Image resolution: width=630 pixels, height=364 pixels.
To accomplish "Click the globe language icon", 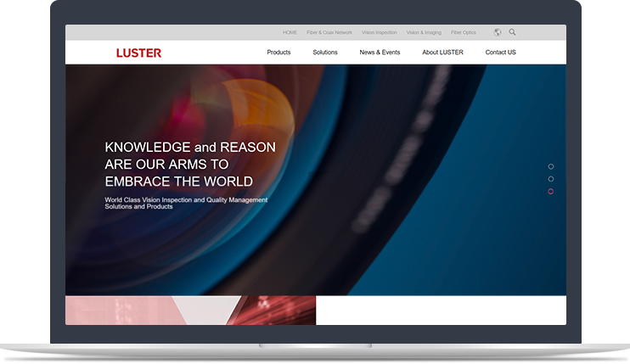I will 498,32.
